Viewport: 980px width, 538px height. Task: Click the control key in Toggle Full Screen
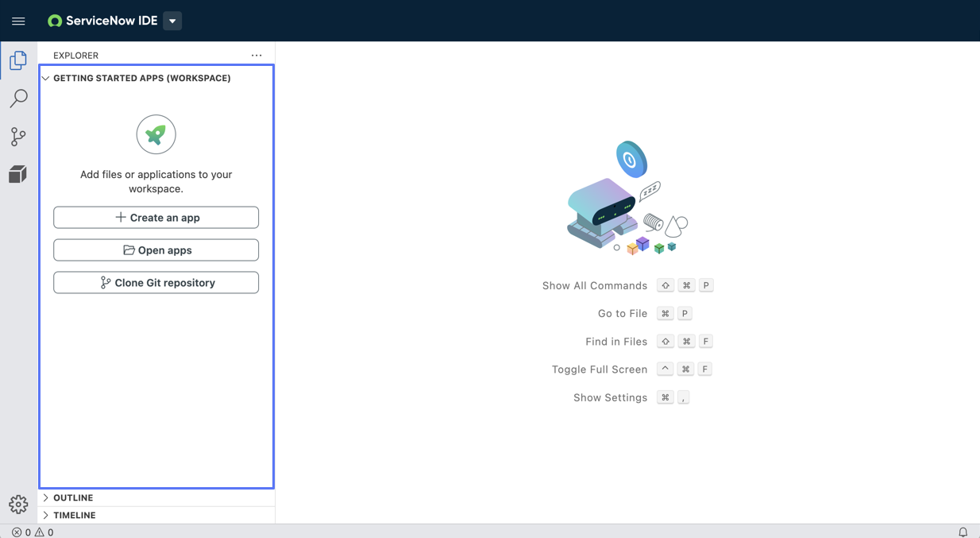point(666,369)
